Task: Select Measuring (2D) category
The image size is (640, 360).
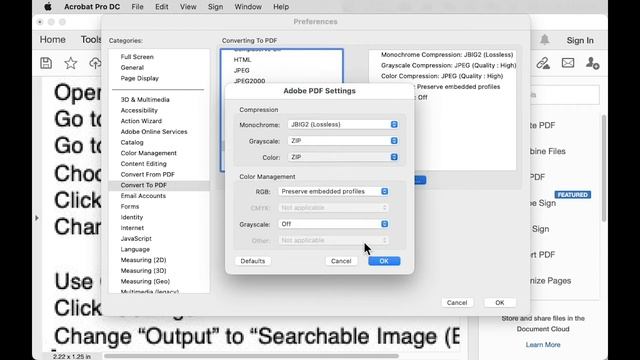Action: [143, 260]
